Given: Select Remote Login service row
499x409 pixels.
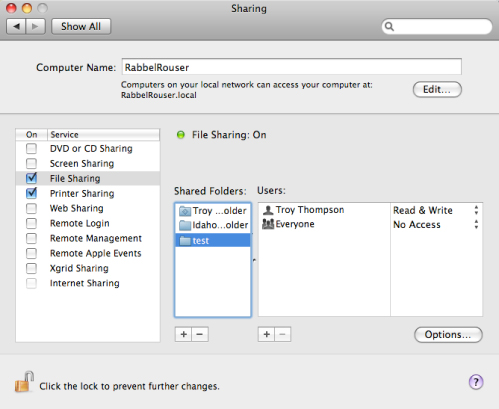Looking at the screenshot, I should [x=88, y=223].
